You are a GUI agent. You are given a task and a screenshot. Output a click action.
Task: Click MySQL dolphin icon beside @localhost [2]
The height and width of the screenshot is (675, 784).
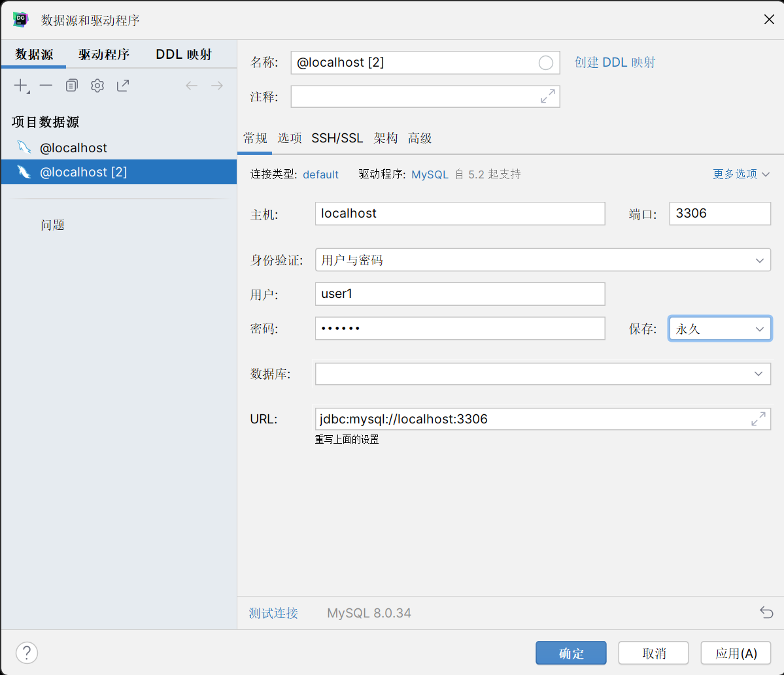pyautogui.click(x=24, y=173)
